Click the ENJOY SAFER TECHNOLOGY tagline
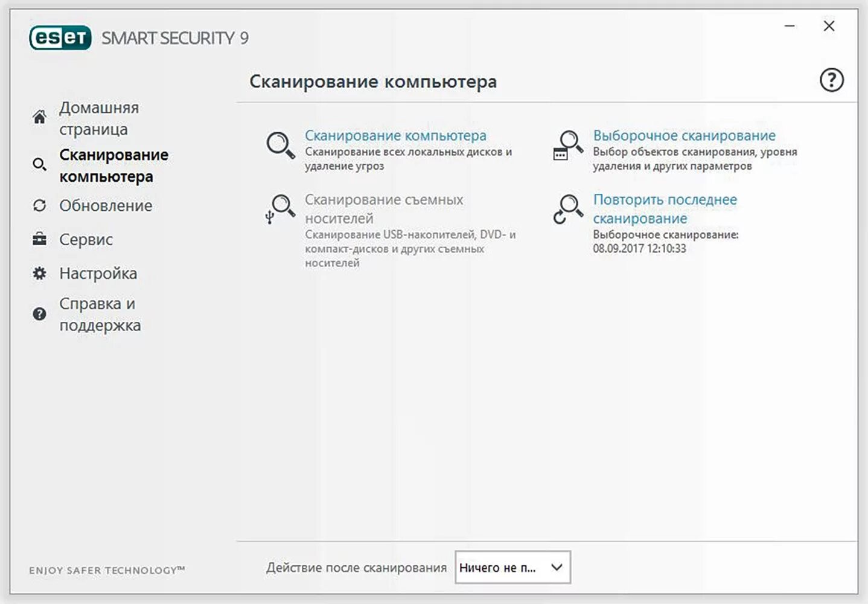868x604 pixels. [x=107, y=570]
